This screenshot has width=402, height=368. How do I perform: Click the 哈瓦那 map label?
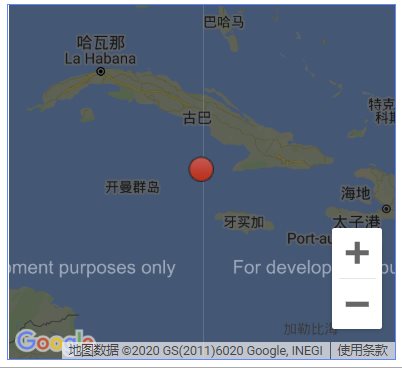(101, 43)
